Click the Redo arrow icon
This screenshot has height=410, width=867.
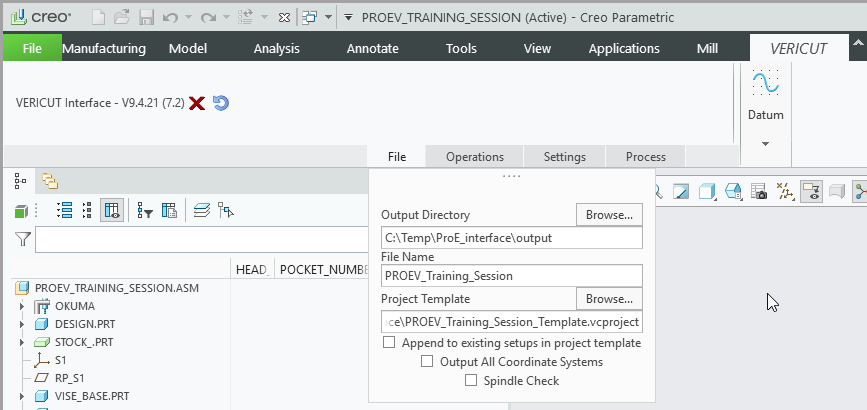point(208,18)
